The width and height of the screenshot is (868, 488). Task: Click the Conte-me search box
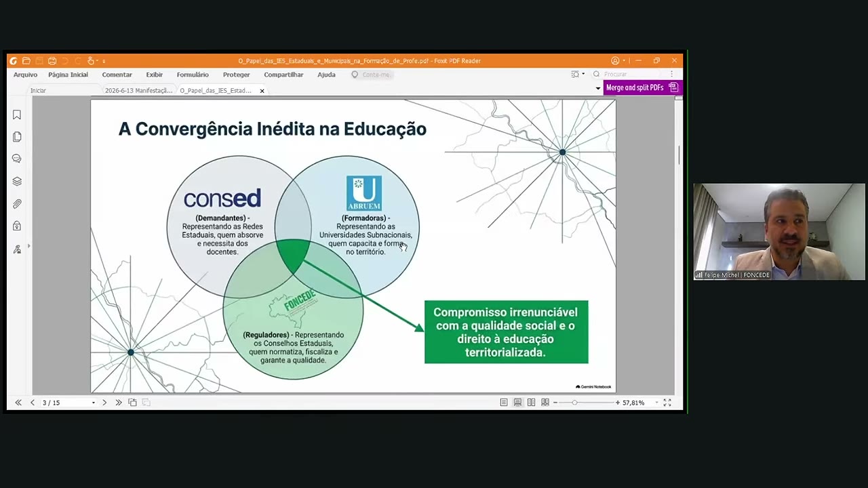pos(372,75)
